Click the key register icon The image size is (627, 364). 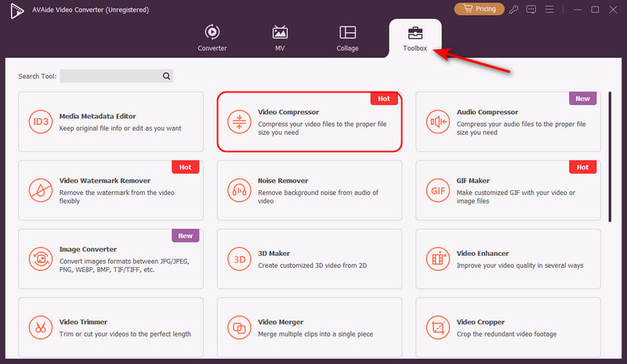point(514,9)
